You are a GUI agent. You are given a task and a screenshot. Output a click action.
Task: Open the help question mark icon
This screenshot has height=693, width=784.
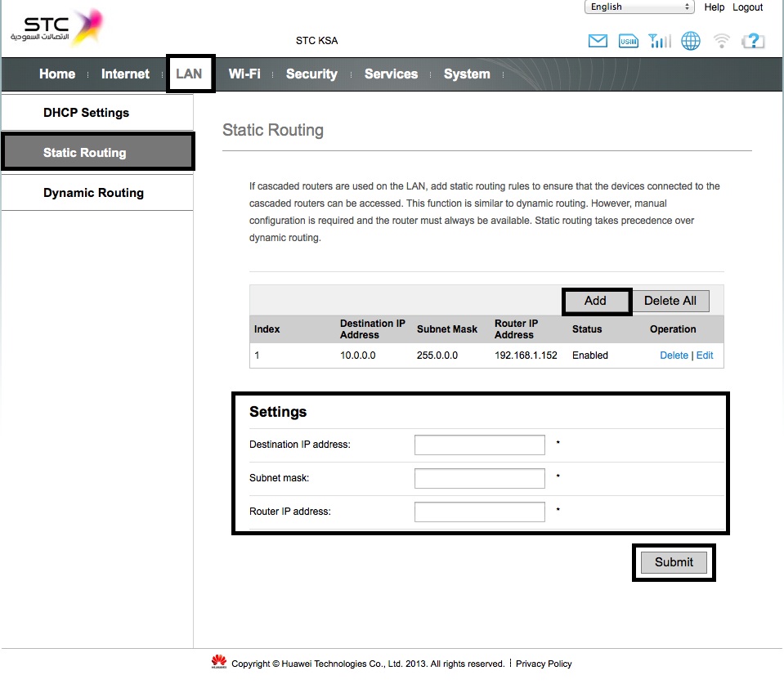(753, 41)
